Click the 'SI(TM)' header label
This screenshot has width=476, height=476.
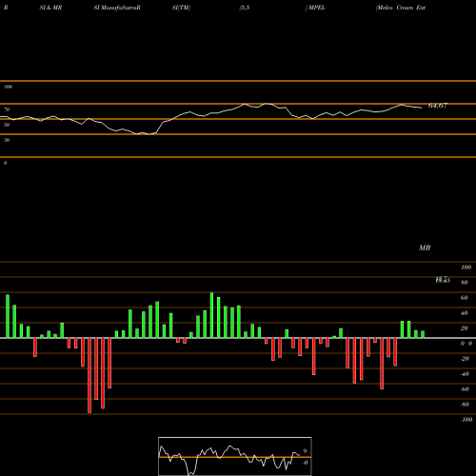(181, 8)
